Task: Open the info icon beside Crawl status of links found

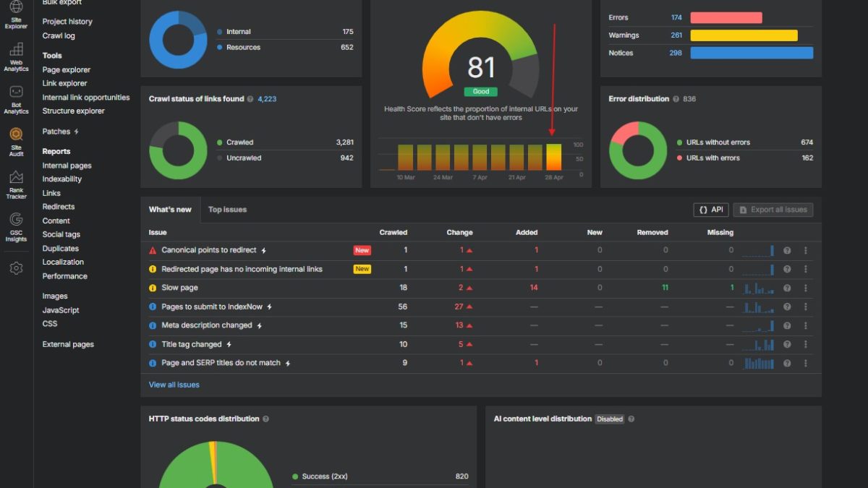Action: [x=250, y=99]
